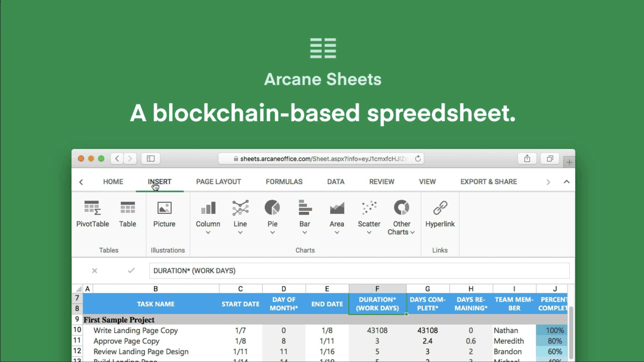Click inside the formula bar
The height and width of the screenshot is (362, 644).
pos(300,271)
